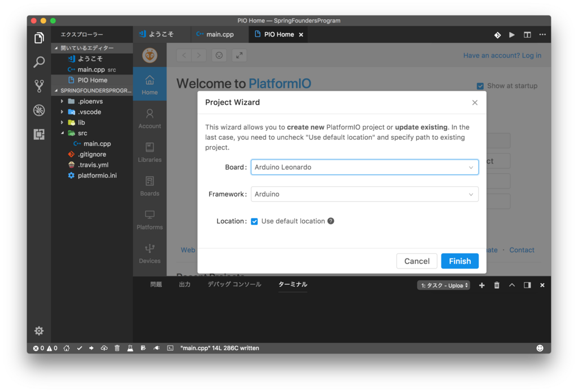Switch to the デバッグ コンソール panel tab
This screenshot has width=578, height=392.
pyautogui.click(x=234, y=284)
